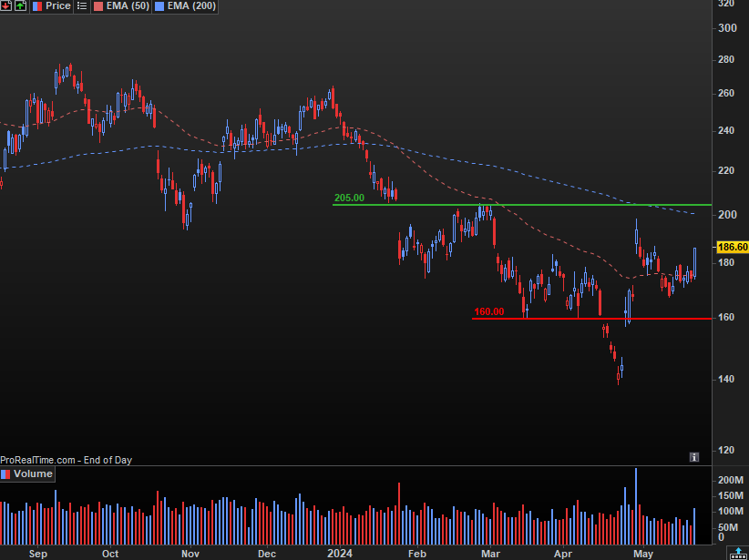Screen dimensions: 749x560
Task: Click the chart information 'i' icon
Action: [694, 457]
